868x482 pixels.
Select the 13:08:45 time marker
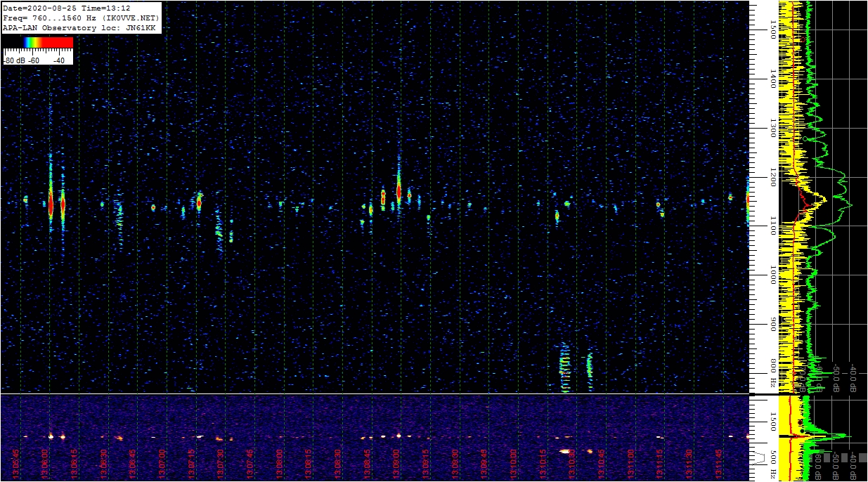tap(368, 464)
